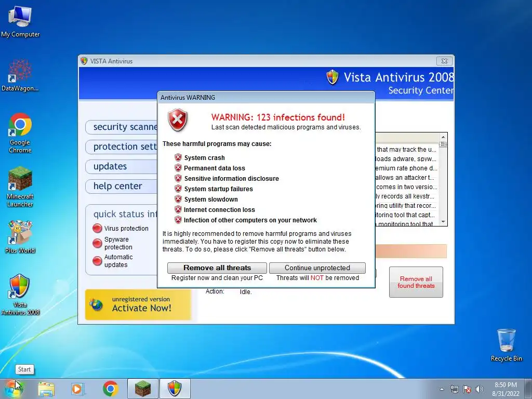Click the Activate Now! unregistered version banner
This screenshot has width=532, height=399.
coord(138,304)
